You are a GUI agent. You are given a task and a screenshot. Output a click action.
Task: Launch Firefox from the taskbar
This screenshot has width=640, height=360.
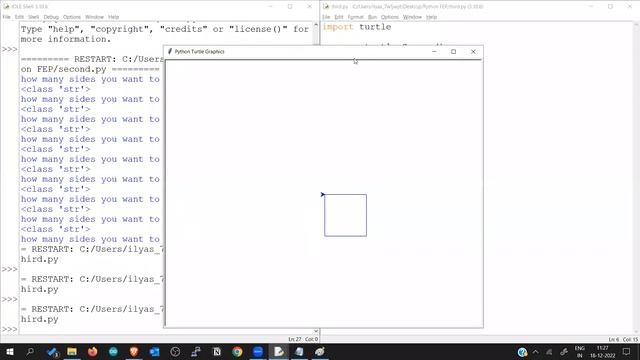93,351
